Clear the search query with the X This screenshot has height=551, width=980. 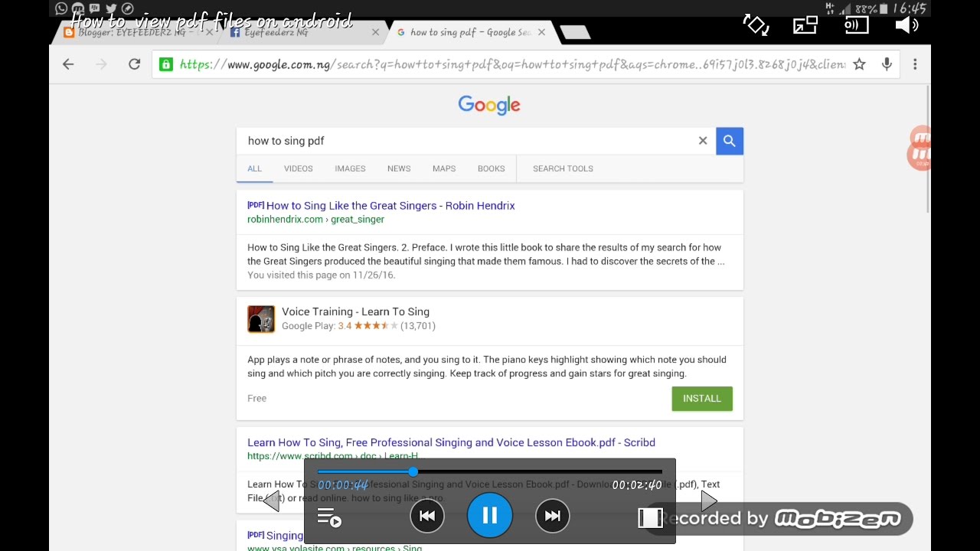[702, 141]
